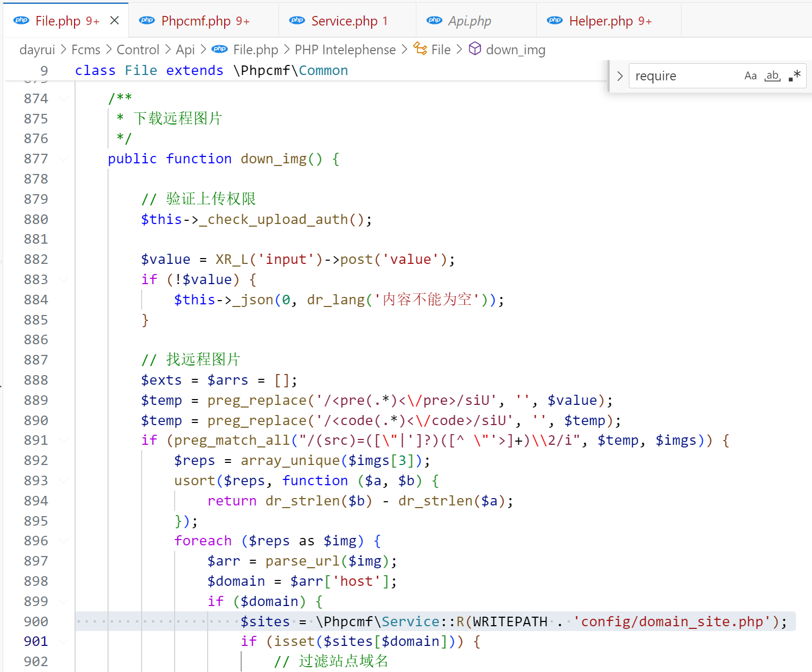The height and width of the screenshot is (672, 812).
Task: Open the Helper.php tab
Action: pos(609,21)
